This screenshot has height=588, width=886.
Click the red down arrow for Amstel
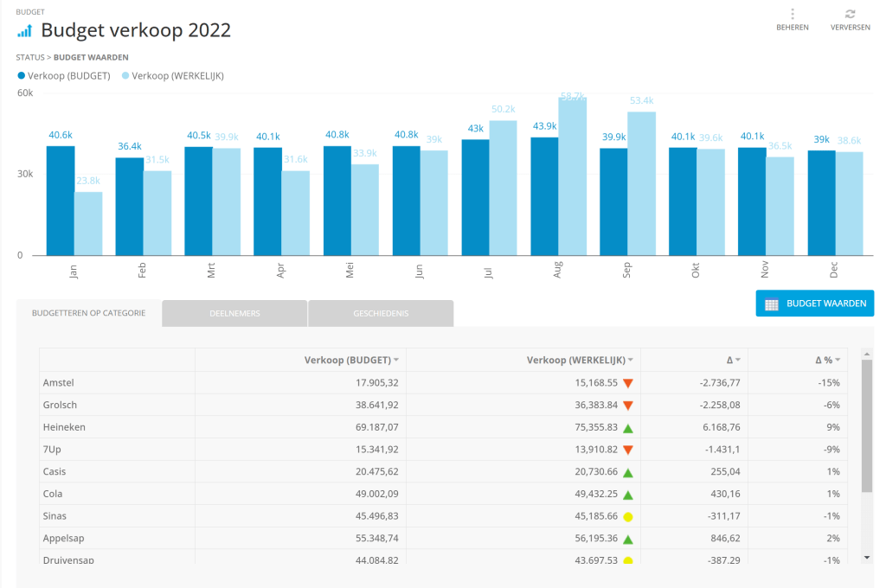[628, 382]
